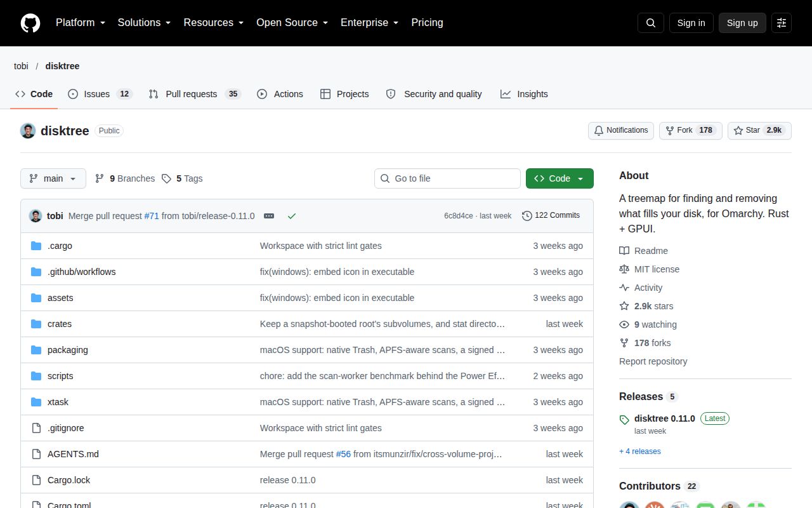
Task: Open the Insights tab
Action: tap(524, 94)
